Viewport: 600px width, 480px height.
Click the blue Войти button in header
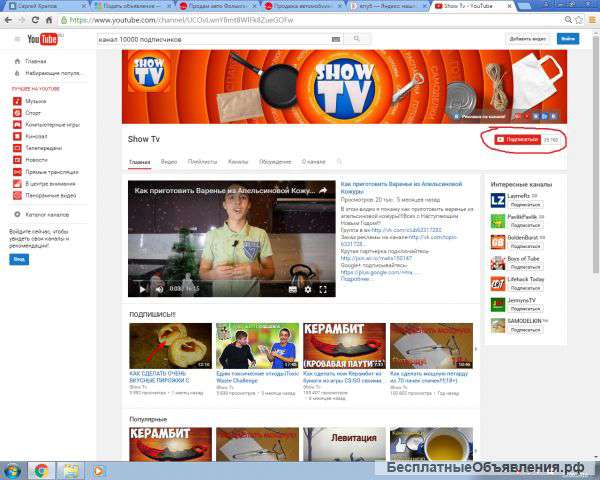point(568,39)
